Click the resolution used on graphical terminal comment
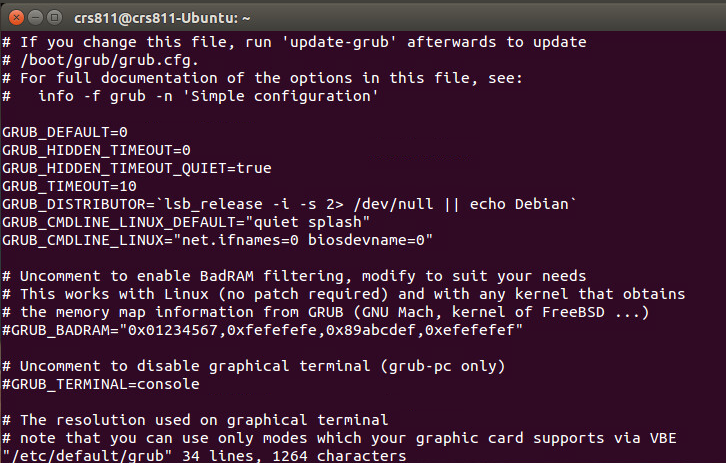This screenshot has height=463, width=726. click(x=195, y=420)
